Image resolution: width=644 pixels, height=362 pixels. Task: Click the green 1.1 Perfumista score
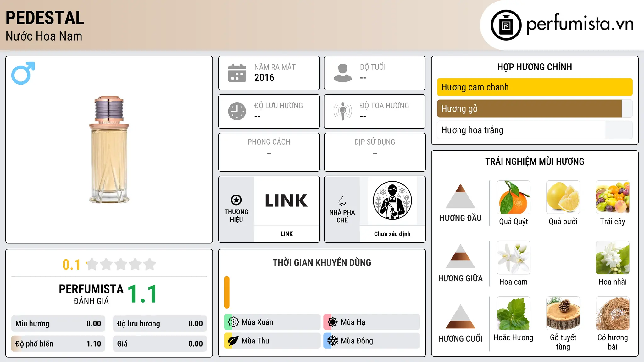(142, 294)
